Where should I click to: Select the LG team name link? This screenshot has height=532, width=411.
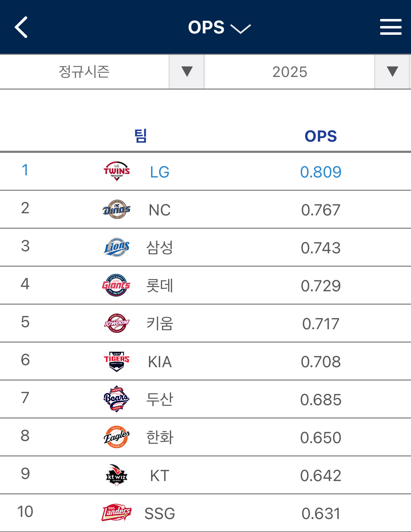[x=159, y=172]
